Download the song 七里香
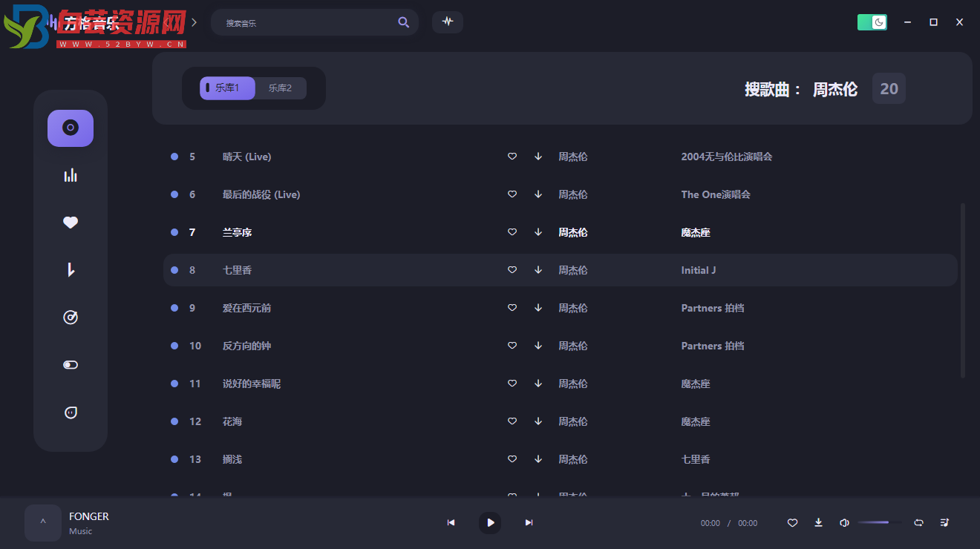Screen dimensions: 980x549 (538, 270)
